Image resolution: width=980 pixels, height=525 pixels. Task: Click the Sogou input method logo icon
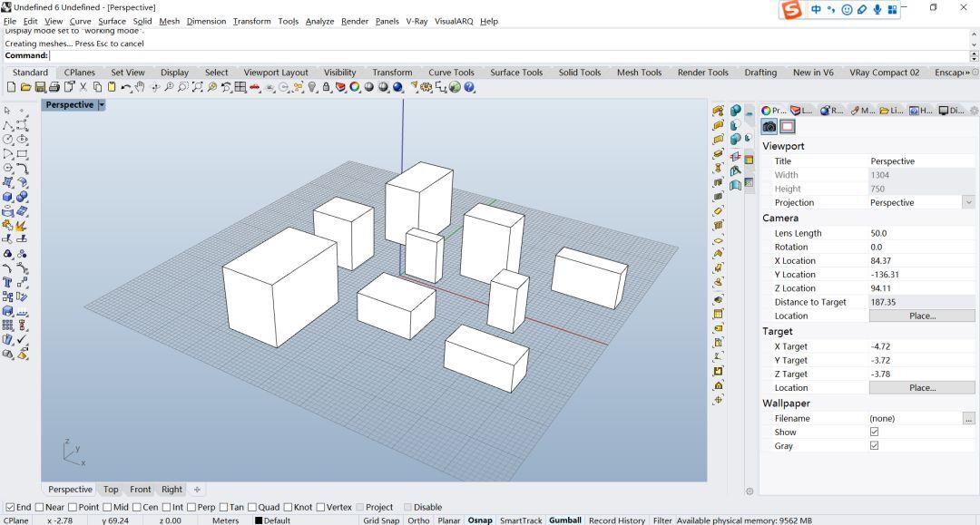792,10
